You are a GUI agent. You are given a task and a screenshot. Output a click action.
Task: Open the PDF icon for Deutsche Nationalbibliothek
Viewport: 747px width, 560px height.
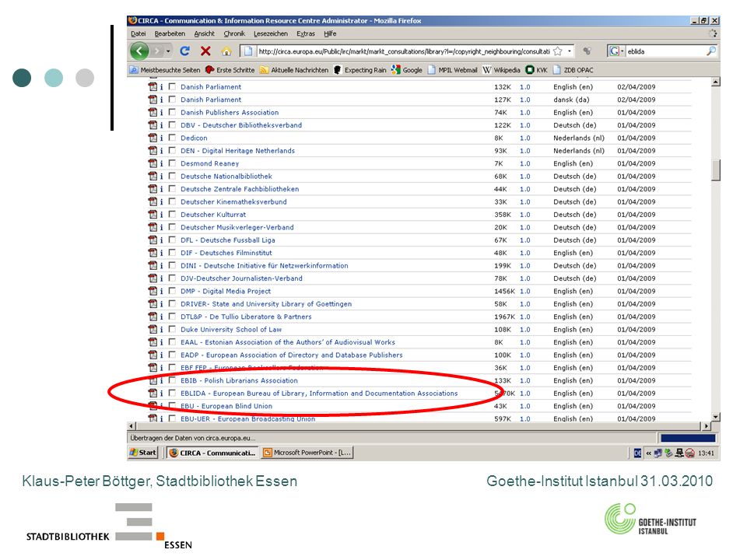click(153, 177)
